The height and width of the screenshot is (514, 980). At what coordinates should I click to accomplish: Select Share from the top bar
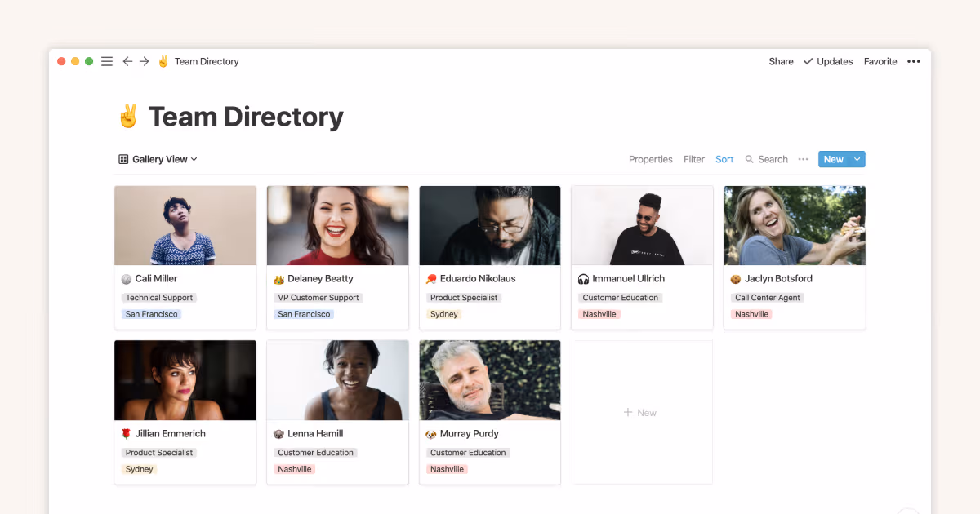pyautogui.click(x=780, y=61)
